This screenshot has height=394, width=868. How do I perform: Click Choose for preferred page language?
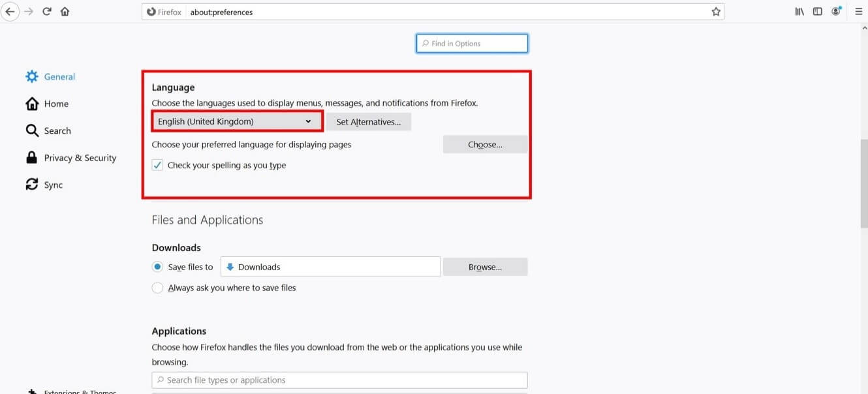(485, 145)
